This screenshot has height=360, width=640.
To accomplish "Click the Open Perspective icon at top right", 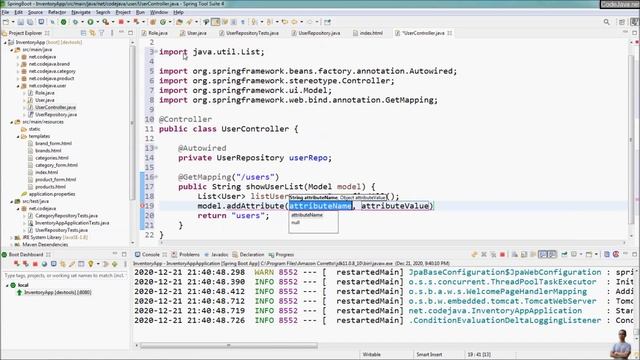I will (622, 22).
